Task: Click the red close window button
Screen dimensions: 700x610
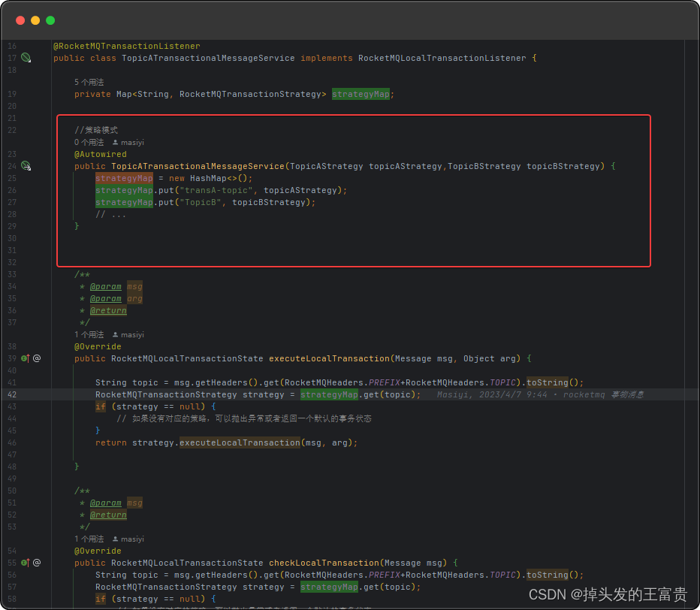Action: pyautogui.click(x=20, y=20)
